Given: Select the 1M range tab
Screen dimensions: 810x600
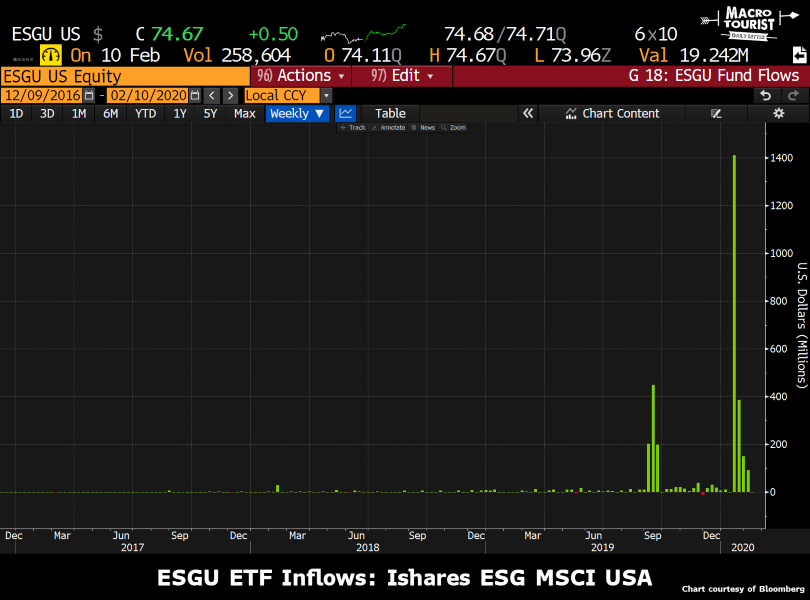Looking at the screenshot, I should click(79, 113).
